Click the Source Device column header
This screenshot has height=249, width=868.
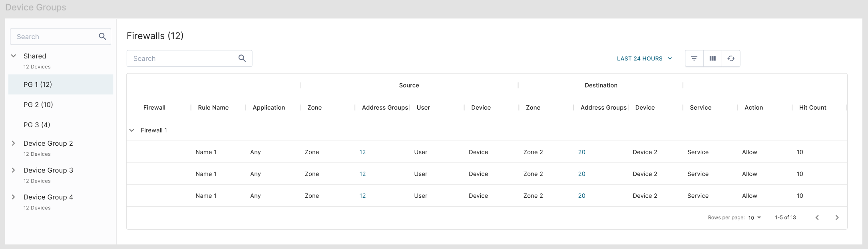click(x=481, y=107)
